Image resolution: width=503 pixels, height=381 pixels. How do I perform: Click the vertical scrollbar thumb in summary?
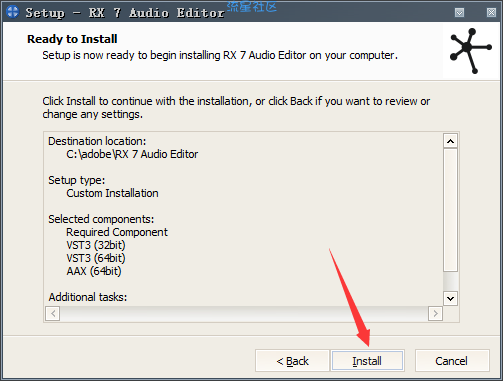click(x=450, y=210)
